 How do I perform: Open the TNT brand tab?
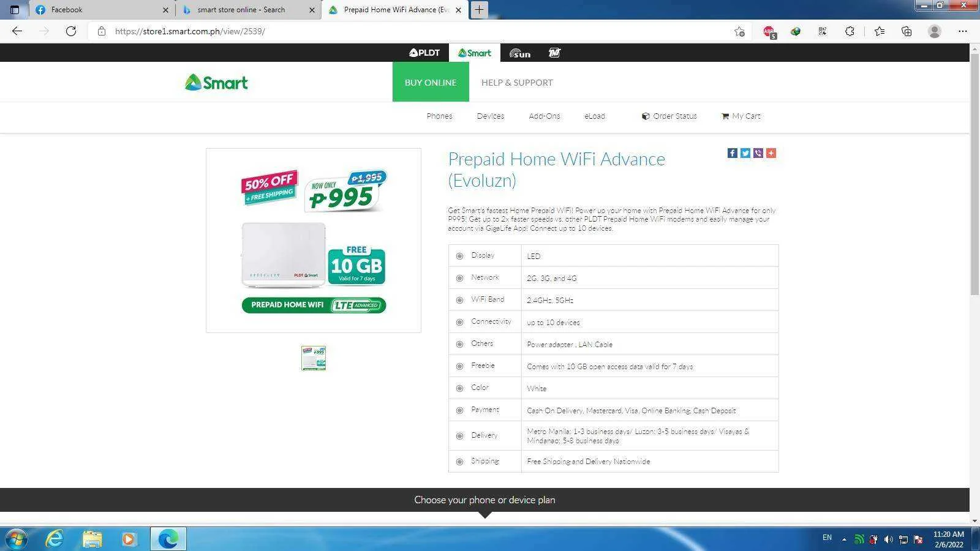click(555, 53)
